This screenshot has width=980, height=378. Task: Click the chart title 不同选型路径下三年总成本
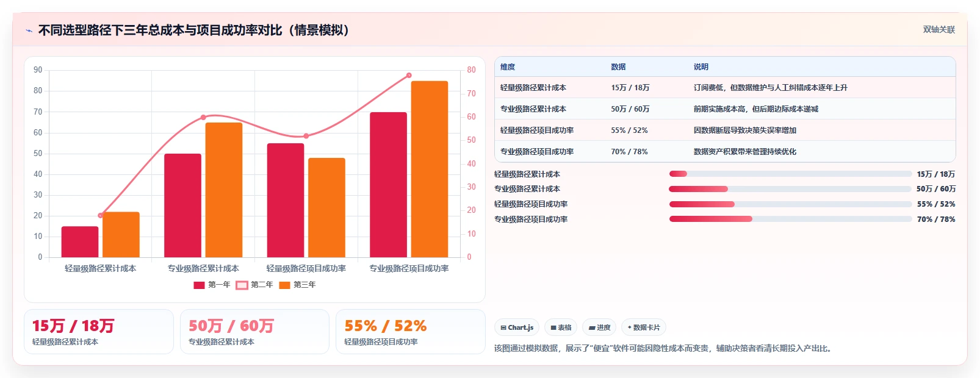click(194, 30)
